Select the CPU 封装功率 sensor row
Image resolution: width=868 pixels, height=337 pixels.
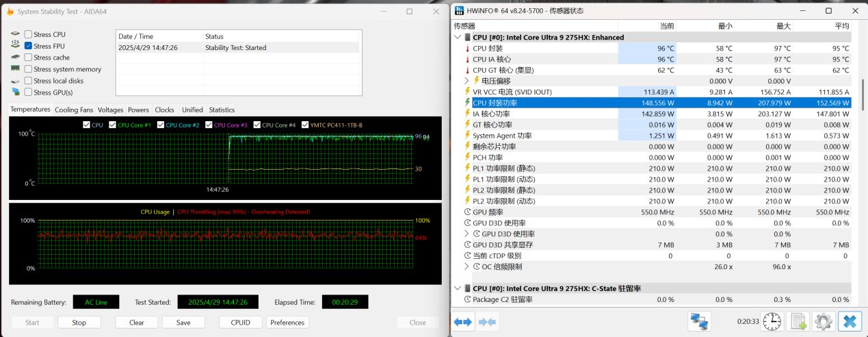coord(653,103)
